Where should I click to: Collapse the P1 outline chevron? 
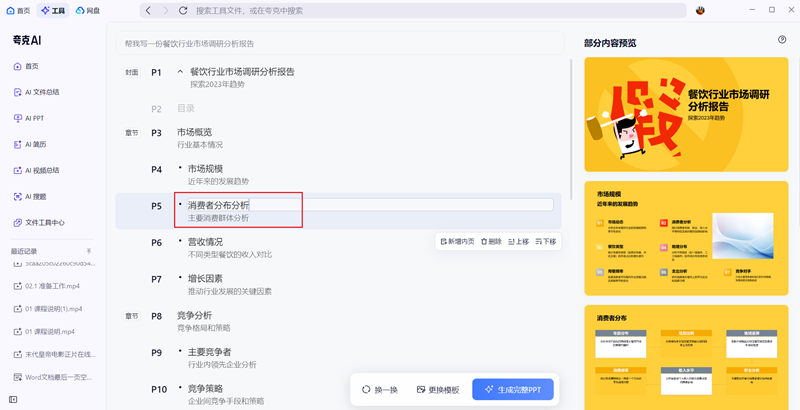(180, 72)
